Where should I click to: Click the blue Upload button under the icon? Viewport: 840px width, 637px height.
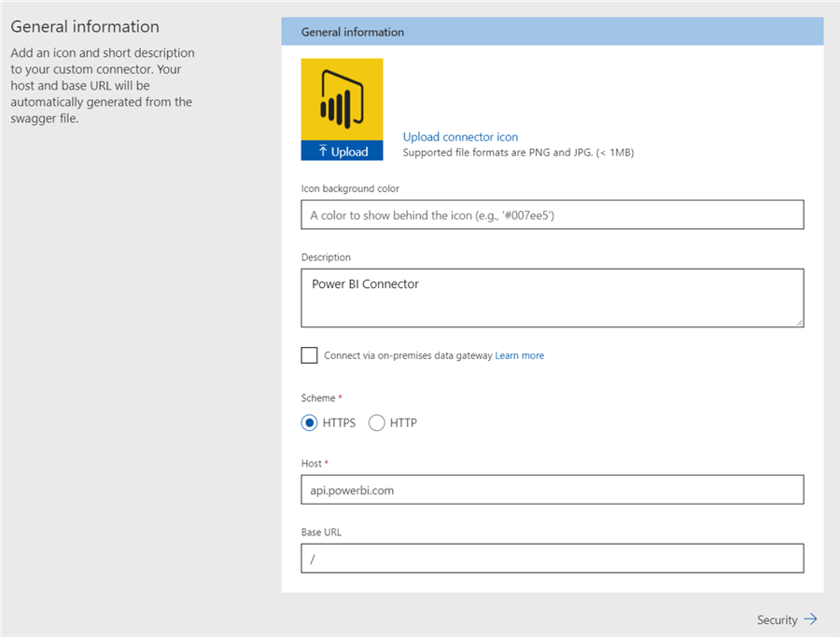click(x=342, y=151)
